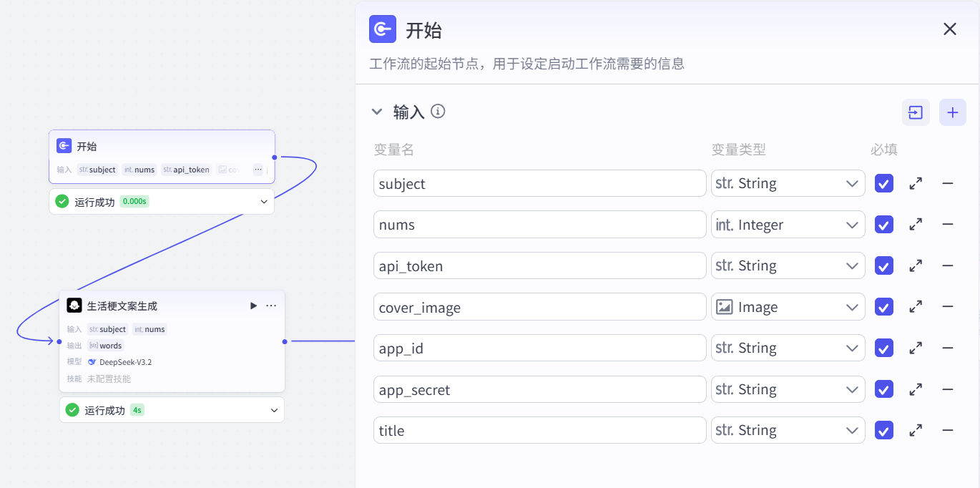This screenshot has width=980, height=488.
Task: Edit the app_secret variable name field
Action: [x=540, y=389]
